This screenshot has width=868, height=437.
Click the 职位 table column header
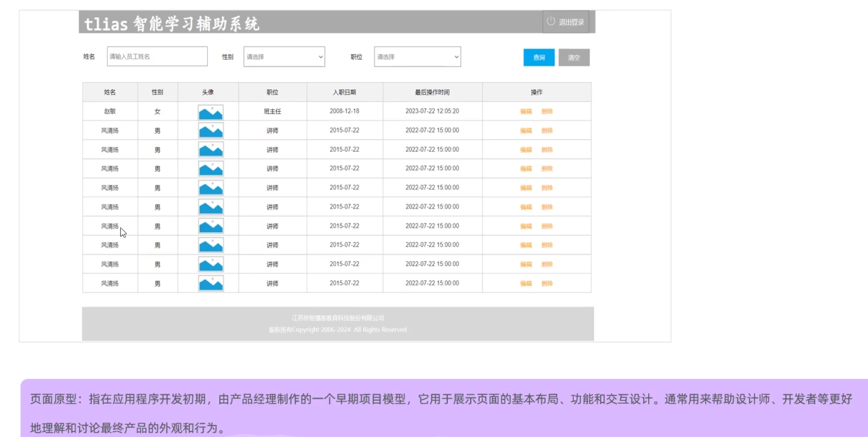pos(272,92)
